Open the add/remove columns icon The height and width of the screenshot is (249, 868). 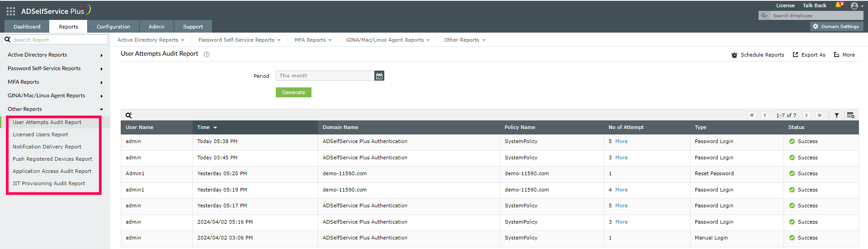[x=850, y=115]
